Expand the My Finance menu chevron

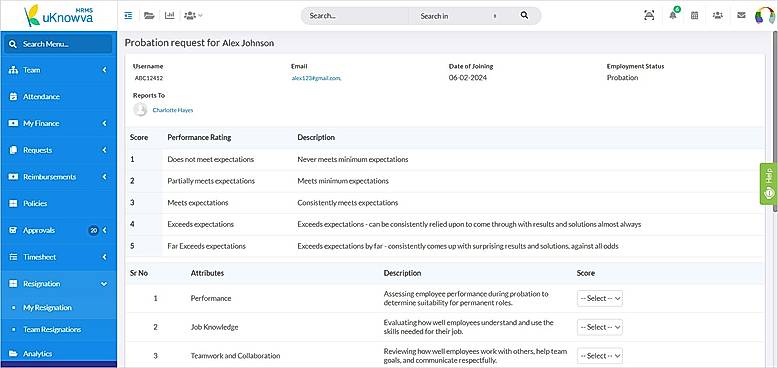[105, 123]
